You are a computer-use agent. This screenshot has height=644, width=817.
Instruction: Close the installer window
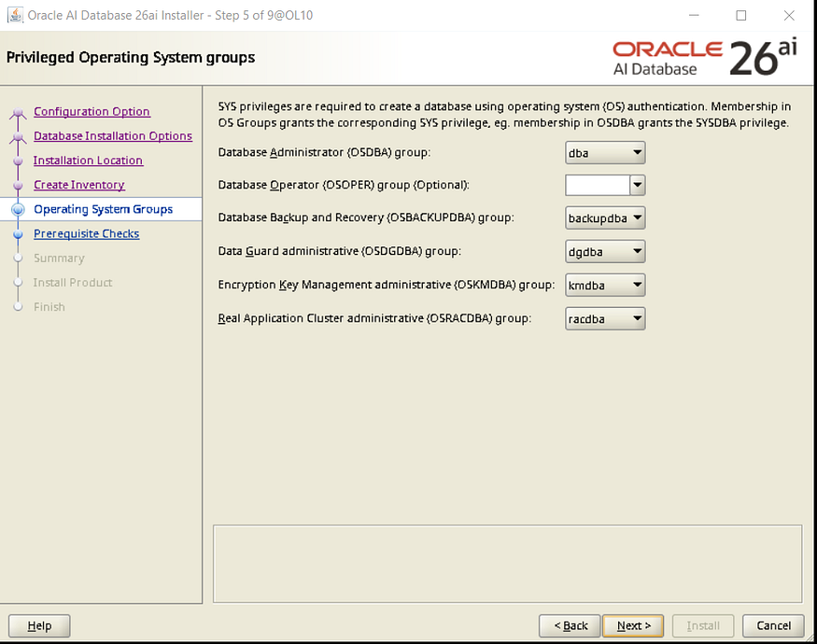pos(789,16)
